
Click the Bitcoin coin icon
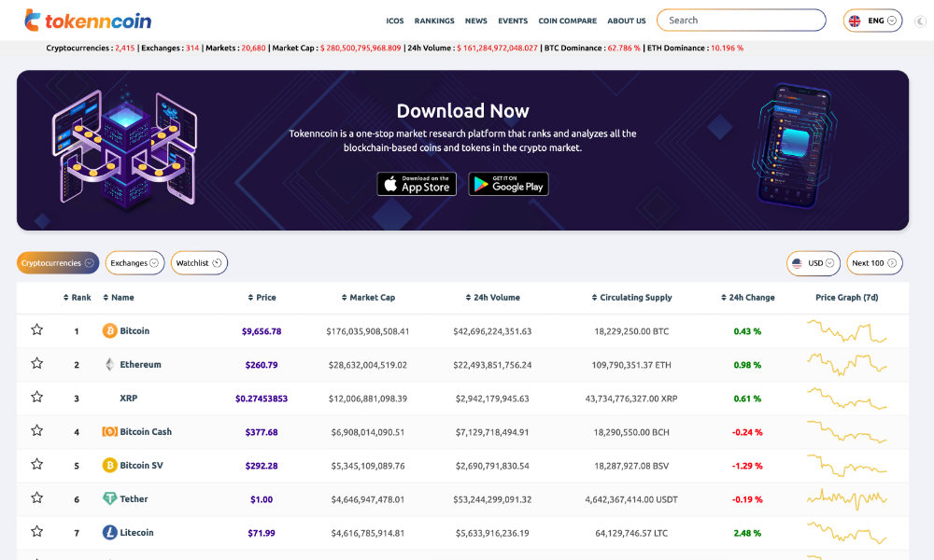coord(109,331)
